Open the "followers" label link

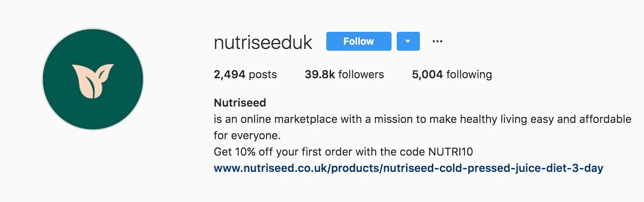[x=361, y=75]
